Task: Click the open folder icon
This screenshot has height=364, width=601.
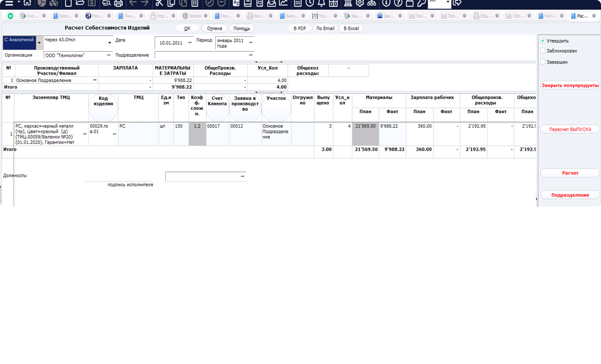Action: [x=80, y=3]
